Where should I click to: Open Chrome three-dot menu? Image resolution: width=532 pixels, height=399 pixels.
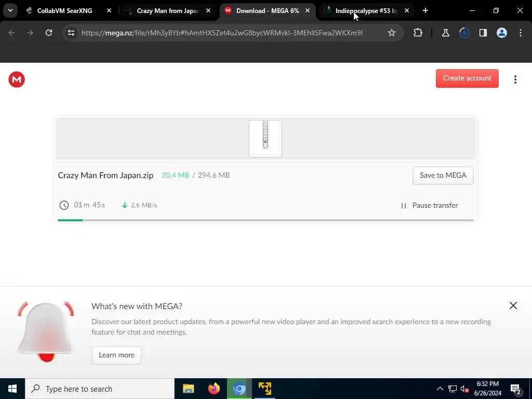(521, 33)
